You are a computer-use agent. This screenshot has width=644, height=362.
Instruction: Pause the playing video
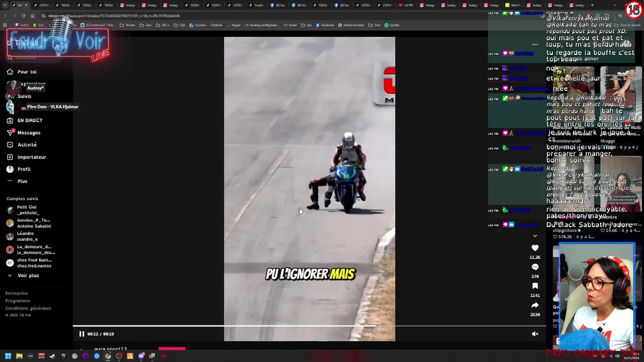tap(82, 334)
